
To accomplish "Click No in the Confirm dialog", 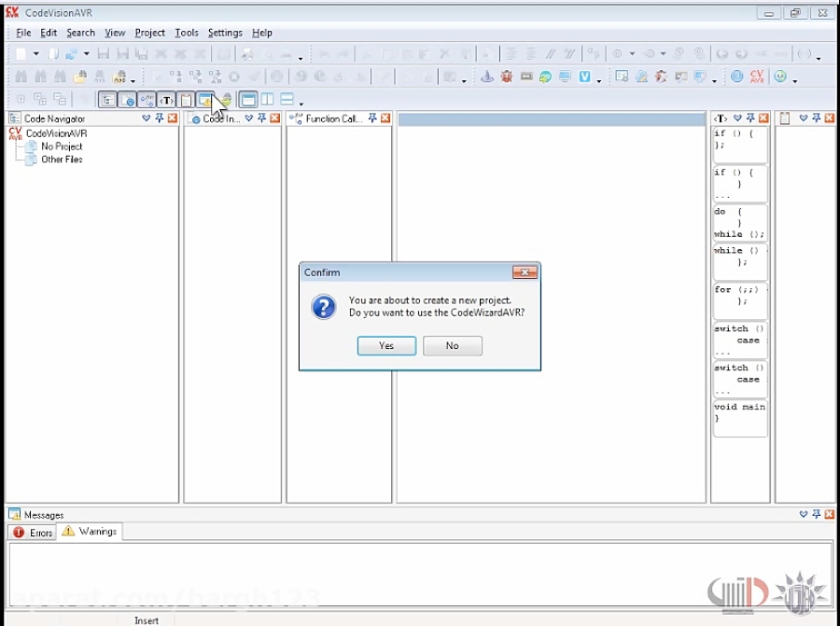I will (452, 346).
